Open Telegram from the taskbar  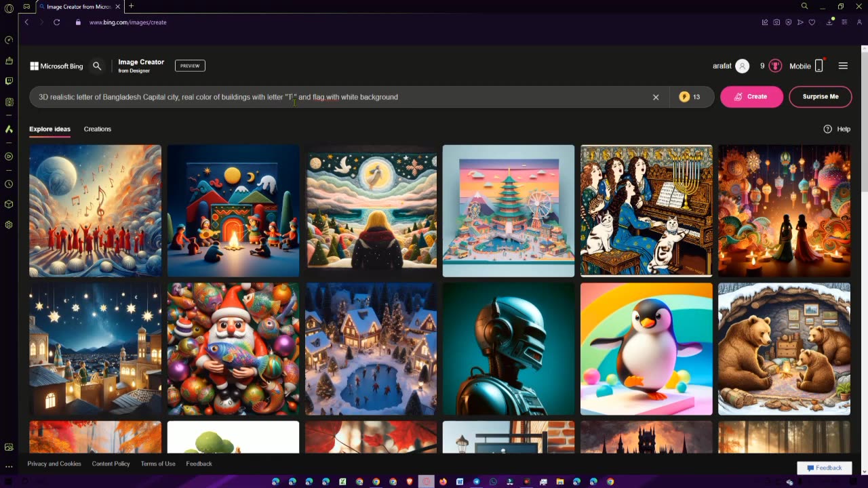(477, 482)
